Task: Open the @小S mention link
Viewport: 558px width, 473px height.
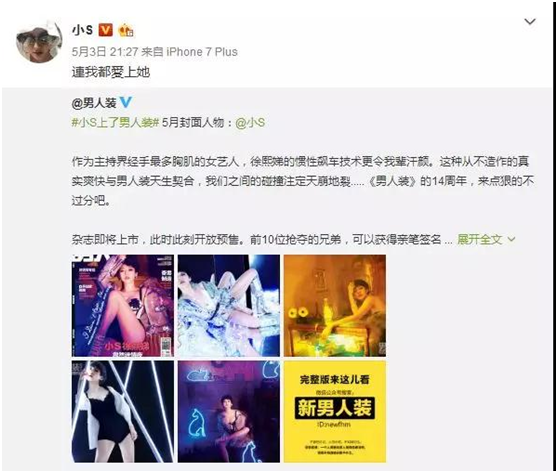Action: pos(250,123)
